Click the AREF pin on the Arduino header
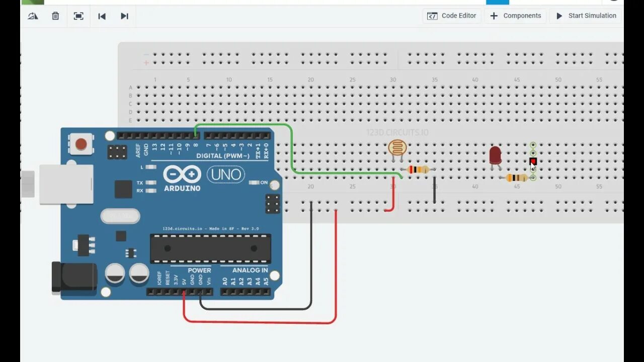Image resolution: width=644 pixels, height=362 pixels. pos(138,136)
